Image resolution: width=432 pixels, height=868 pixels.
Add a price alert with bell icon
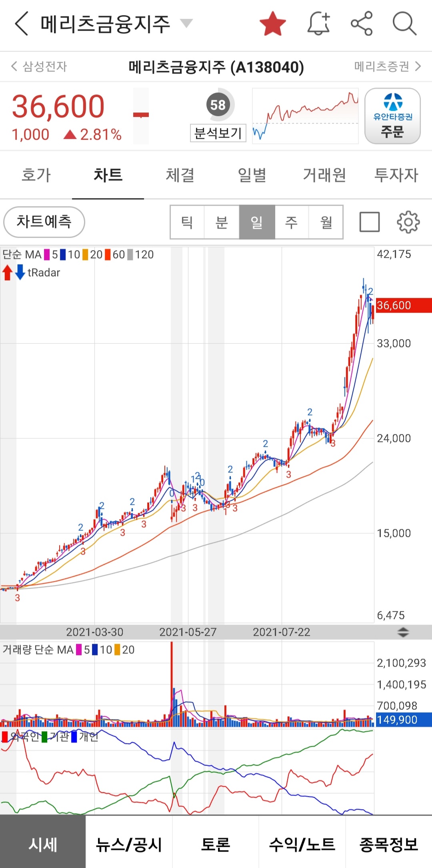tap(319, 24)
